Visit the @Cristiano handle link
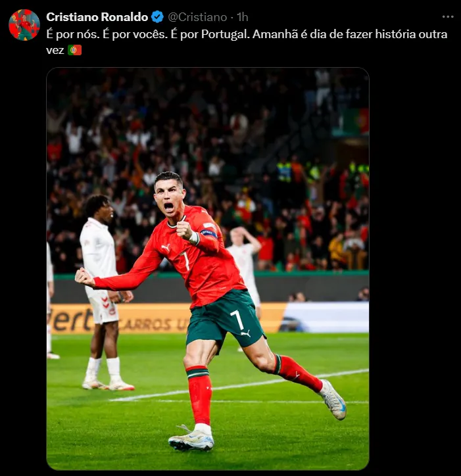The image size is (461, 476). tap(197, 17)
